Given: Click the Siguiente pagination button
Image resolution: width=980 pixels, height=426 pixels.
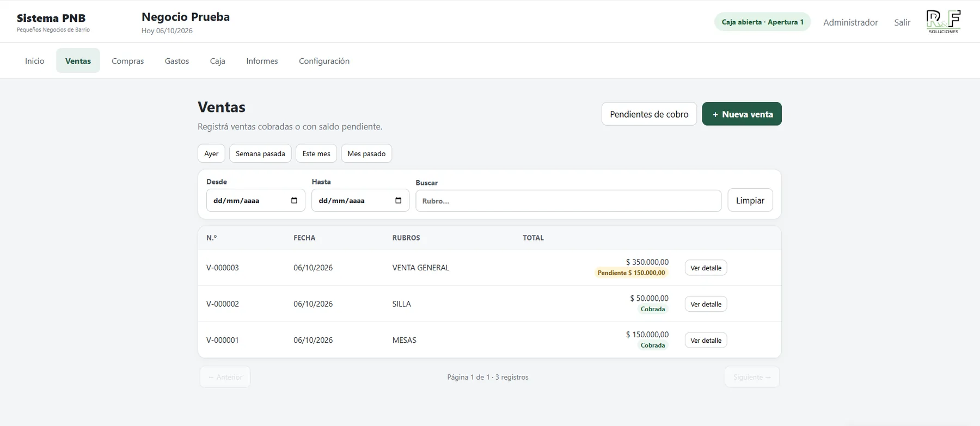Looking at the screenshot, I should point(752,377).
